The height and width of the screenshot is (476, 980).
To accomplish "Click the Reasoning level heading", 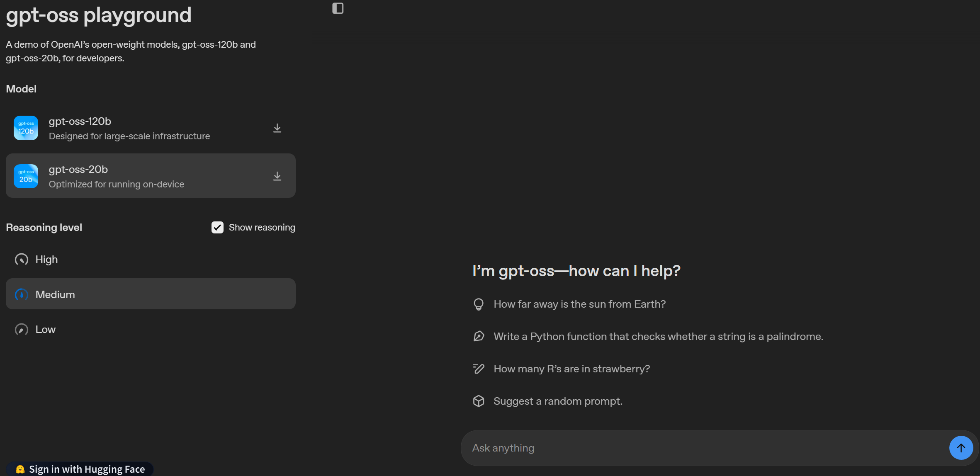I will click(44, 227).
